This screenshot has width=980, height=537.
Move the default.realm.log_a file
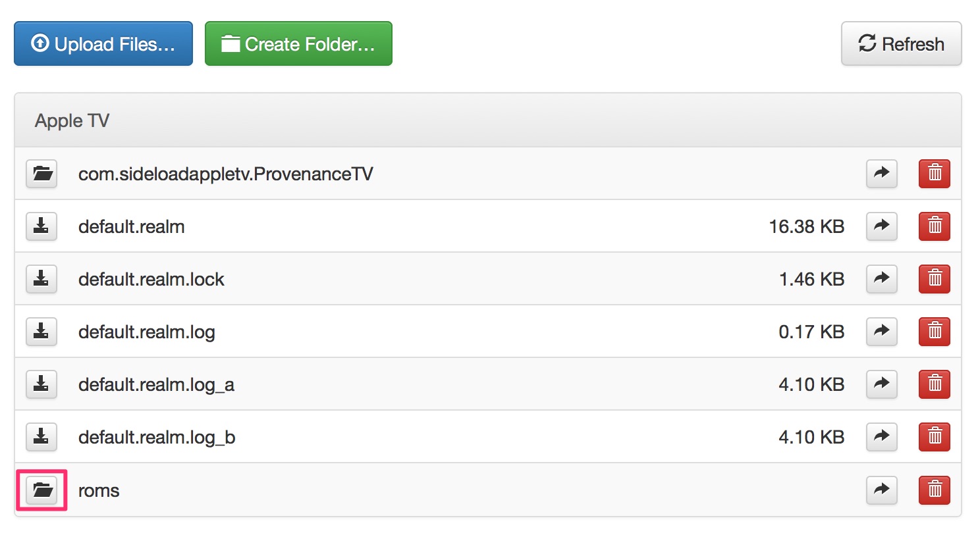coord(881,384)
